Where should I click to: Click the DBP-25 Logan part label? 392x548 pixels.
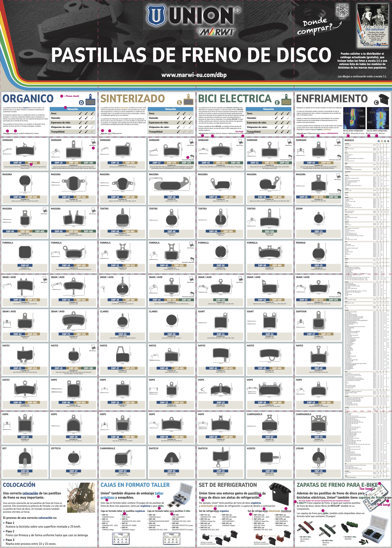pyautogui.click(x=318, y=471)
